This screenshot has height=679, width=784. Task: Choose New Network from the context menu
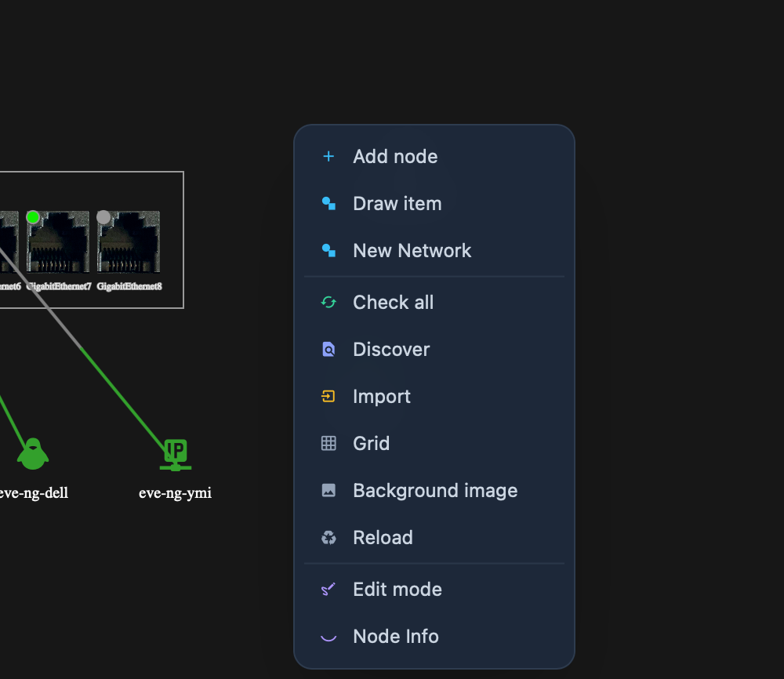pyautogui.click(x=434, y=250)
